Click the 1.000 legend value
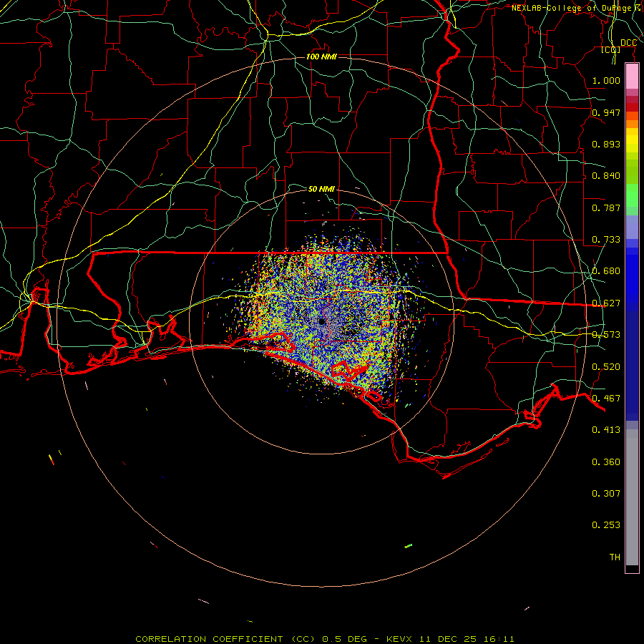644x644 pixels. point(606,80)
